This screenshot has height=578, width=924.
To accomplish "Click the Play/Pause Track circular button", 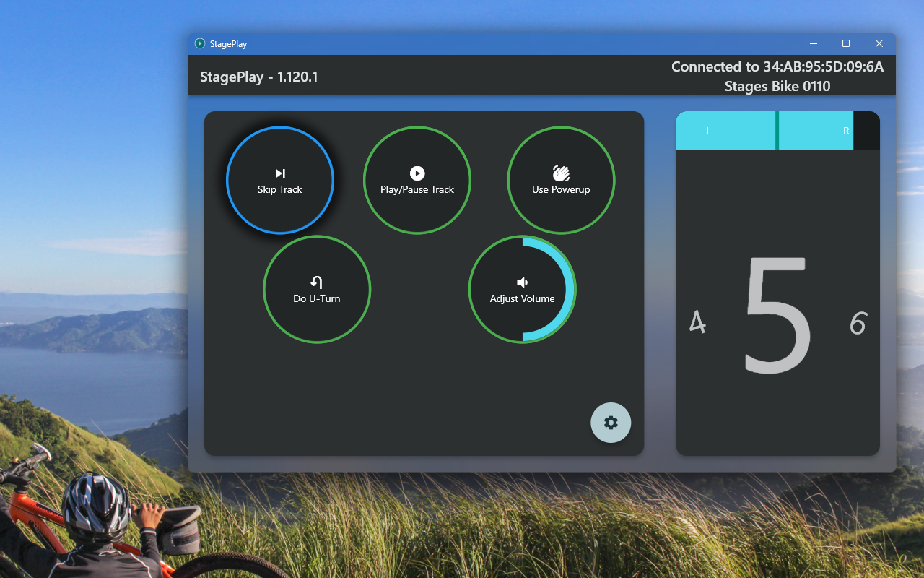I will (417, 181).
